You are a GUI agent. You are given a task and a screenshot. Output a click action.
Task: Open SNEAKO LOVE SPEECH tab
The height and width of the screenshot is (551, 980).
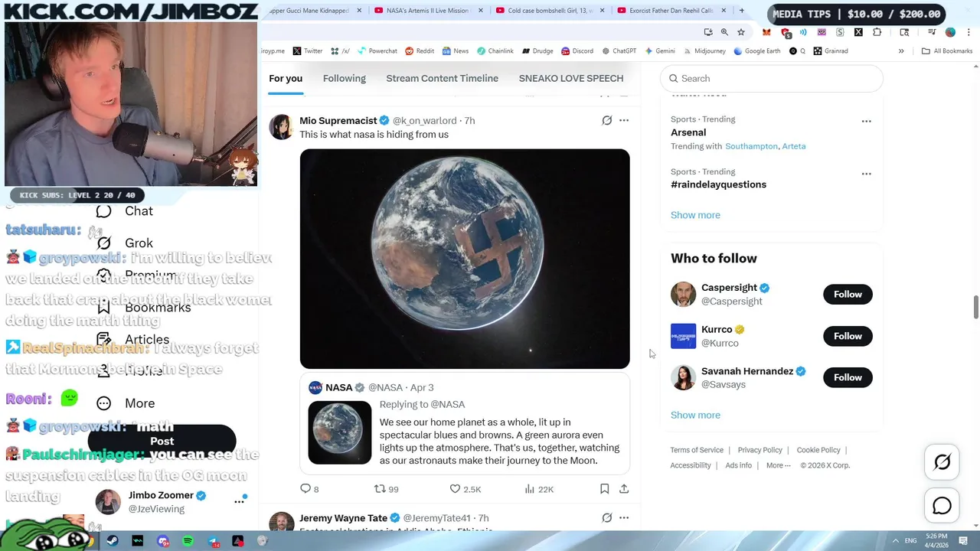[x=571, y=78]
